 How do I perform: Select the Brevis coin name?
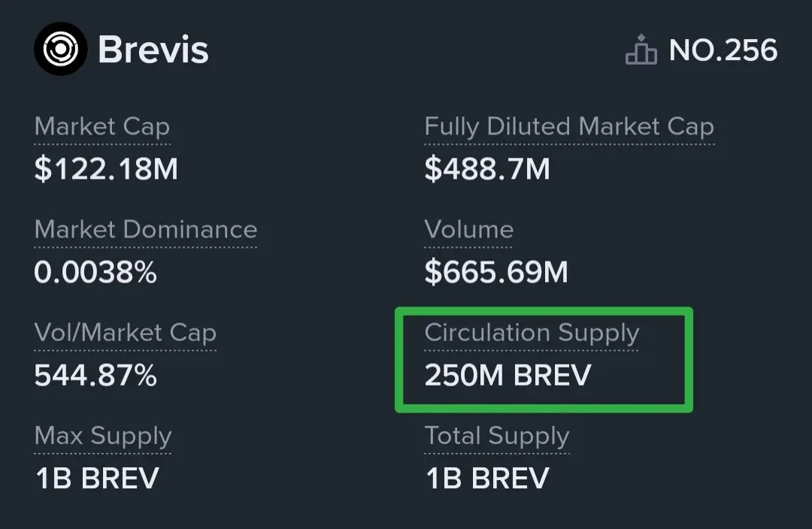153,50
